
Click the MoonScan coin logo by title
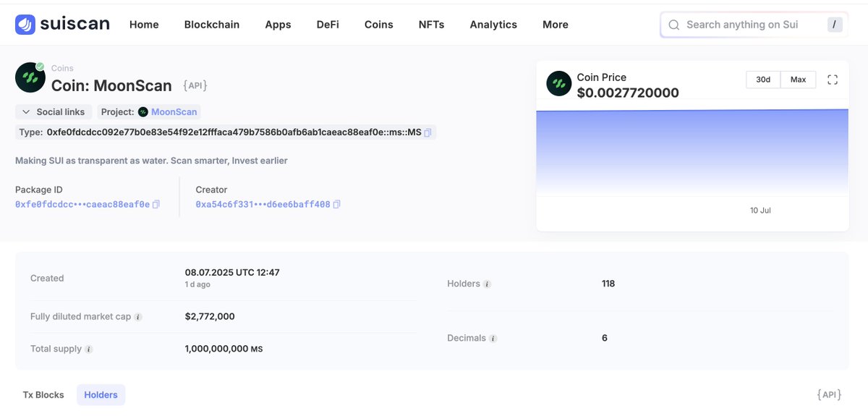(30, 77)
